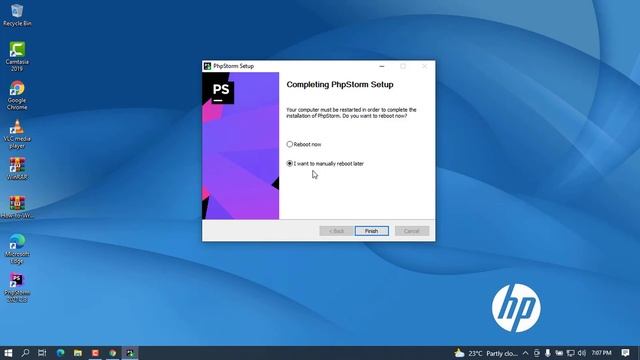The height and width of the screenshot is (360, 640).
Task: Minimize the PhpStorm Setup window
Action: point(382,66)
